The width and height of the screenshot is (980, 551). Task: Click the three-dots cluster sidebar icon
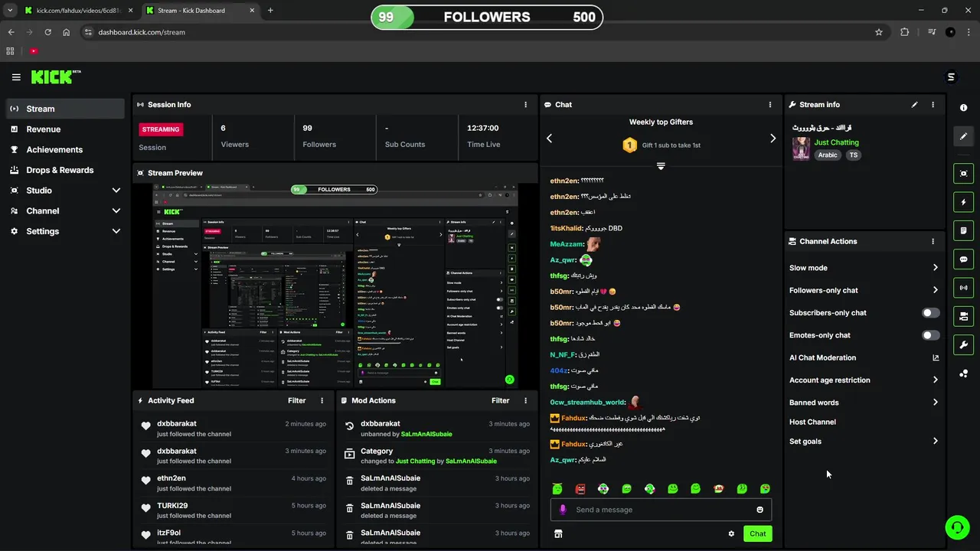963,373
